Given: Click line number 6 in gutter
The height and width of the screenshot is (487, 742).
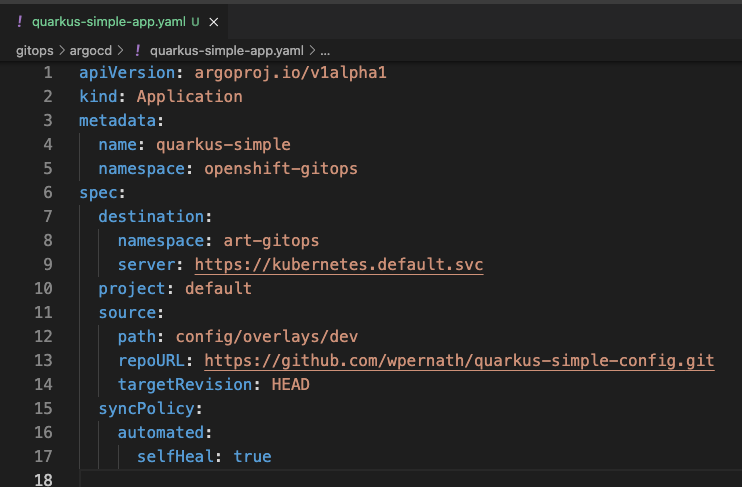Looking at the screenshot, I should pos(48,193).
